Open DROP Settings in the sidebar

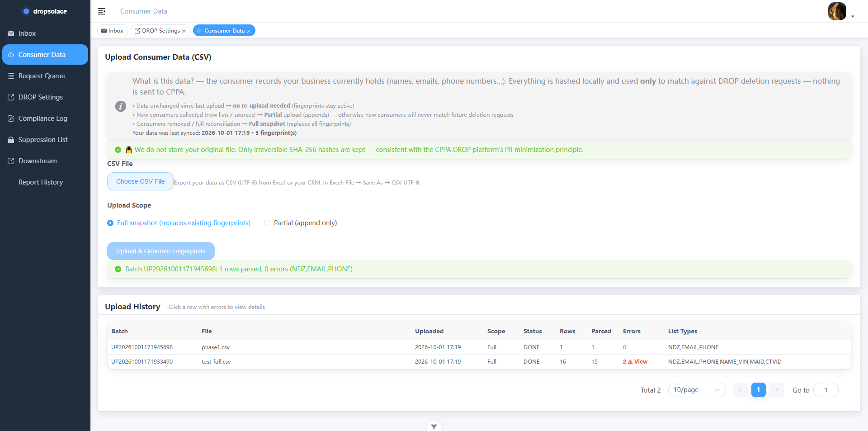pyautogui.click(x=45, y=97)
